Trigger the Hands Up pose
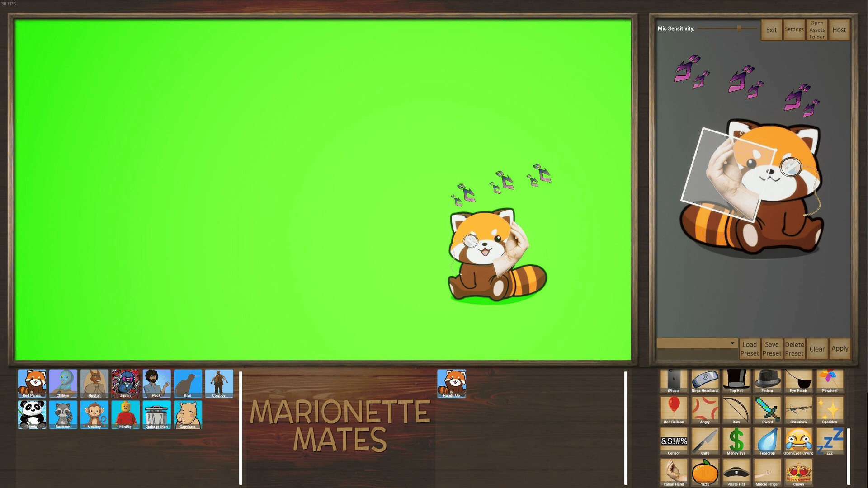This screenshot has width=868, height=488. 451,383
